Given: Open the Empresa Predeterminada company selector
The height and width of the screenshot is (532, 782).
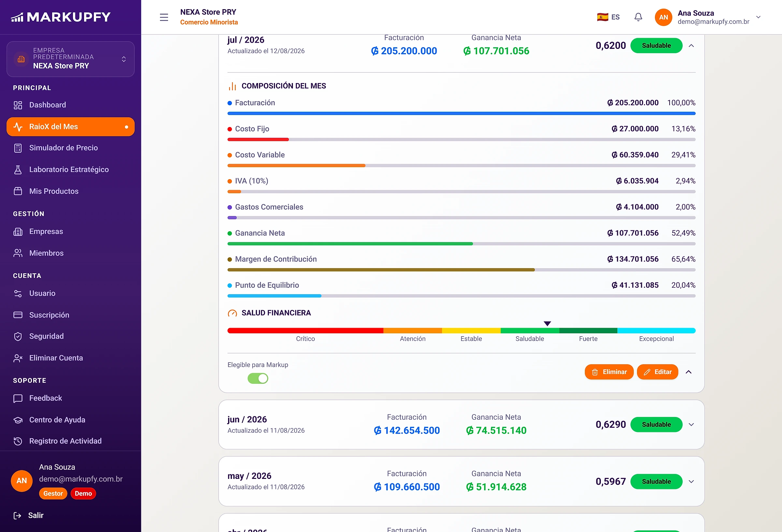Looking at the screenshot, I should tap(70, 59).
